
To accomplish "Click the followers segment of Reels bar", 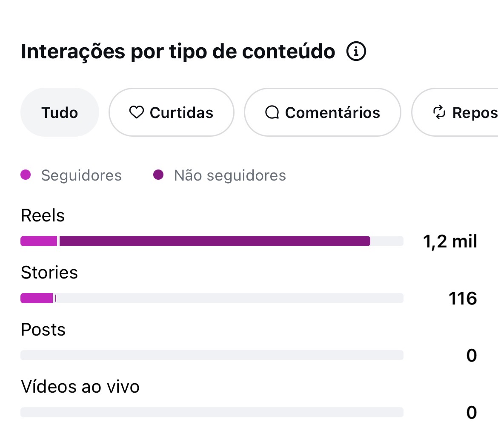I will (x=39, y=241).
